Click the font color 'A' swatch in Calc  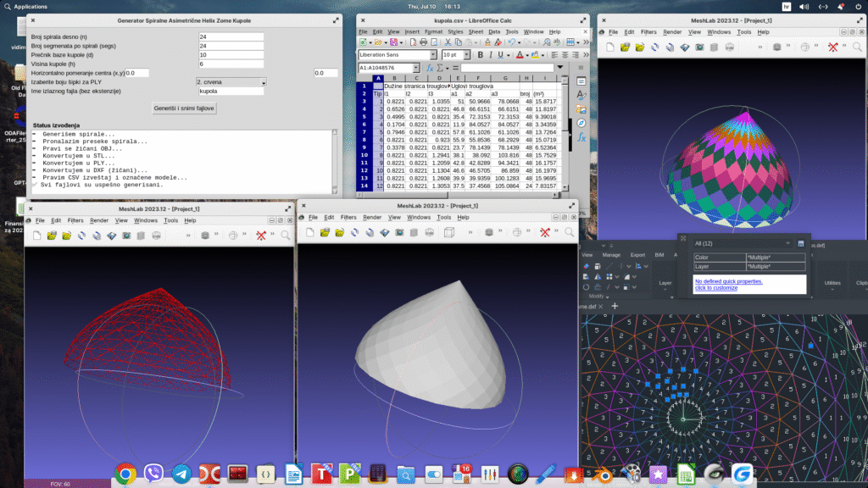(x=520, y=55)
